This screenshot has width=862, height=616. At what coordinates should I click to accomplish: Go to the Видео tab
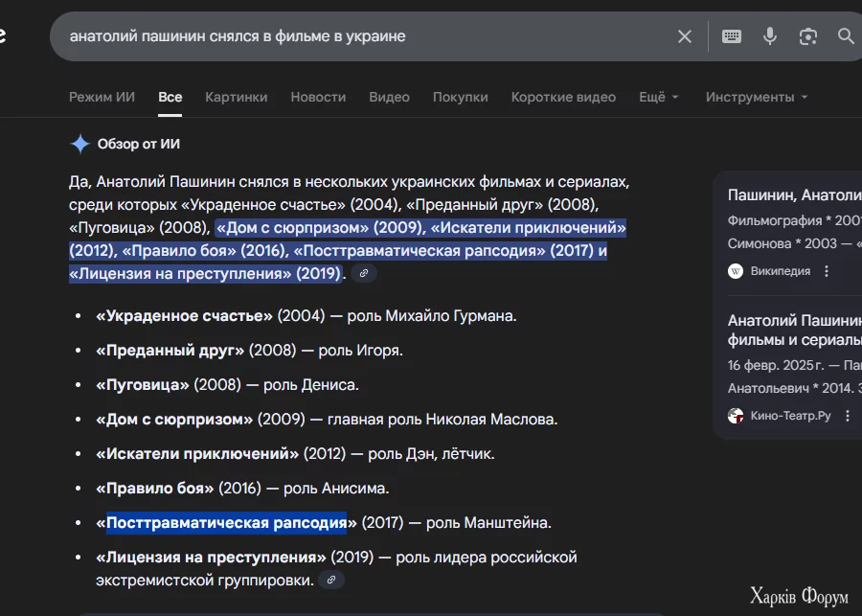point(389,97)
